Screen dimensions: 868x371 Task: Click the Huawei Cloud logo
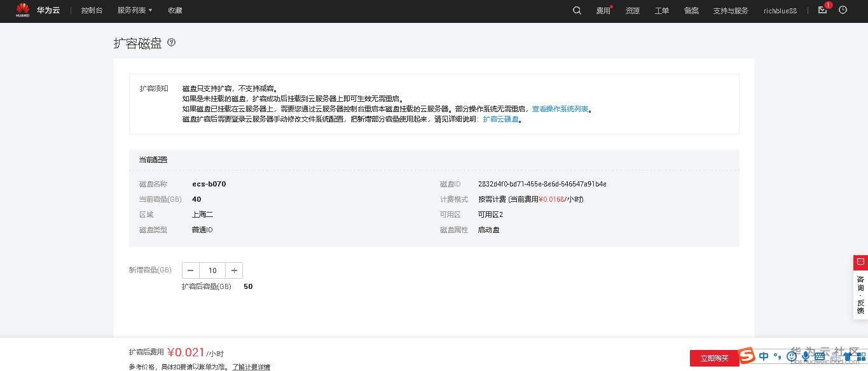point(38,10)
